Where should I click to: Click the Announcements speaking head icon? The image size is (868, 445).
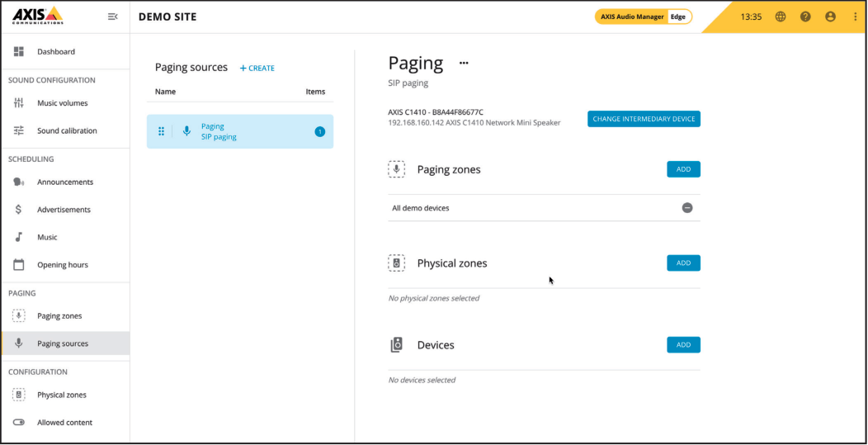click(x=19, y=182)
